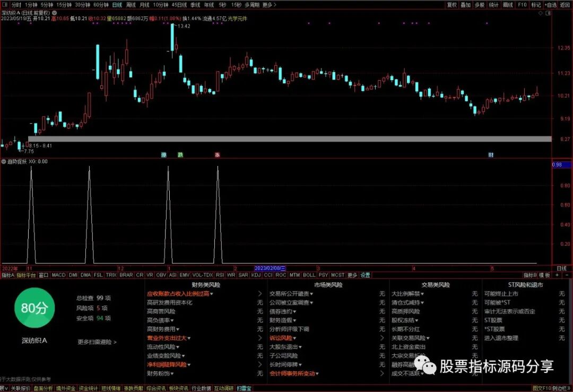Select the 60分钟 period
This screenshot has height=392, width=573.
101,5
